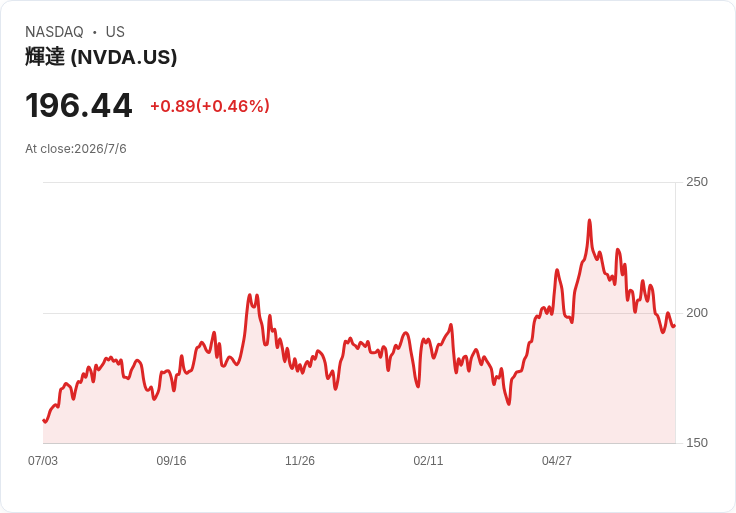Click the chart's highest peak point

[590, 220]
